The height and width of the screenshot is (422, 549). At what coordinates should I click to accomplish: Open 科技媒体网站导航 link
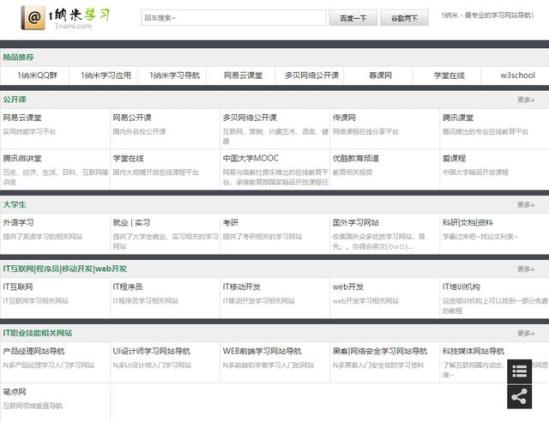point(473,351)
